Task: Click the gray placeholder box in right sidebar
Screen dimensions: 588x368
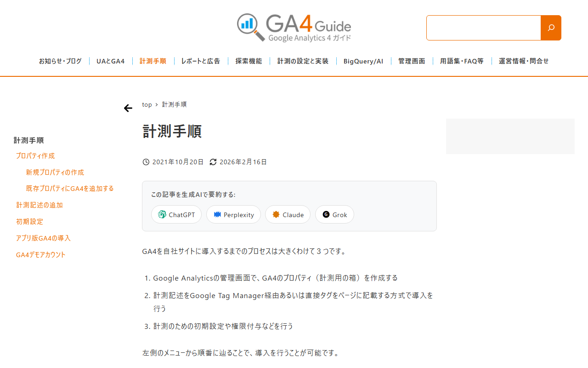Action: coord(510,136)
